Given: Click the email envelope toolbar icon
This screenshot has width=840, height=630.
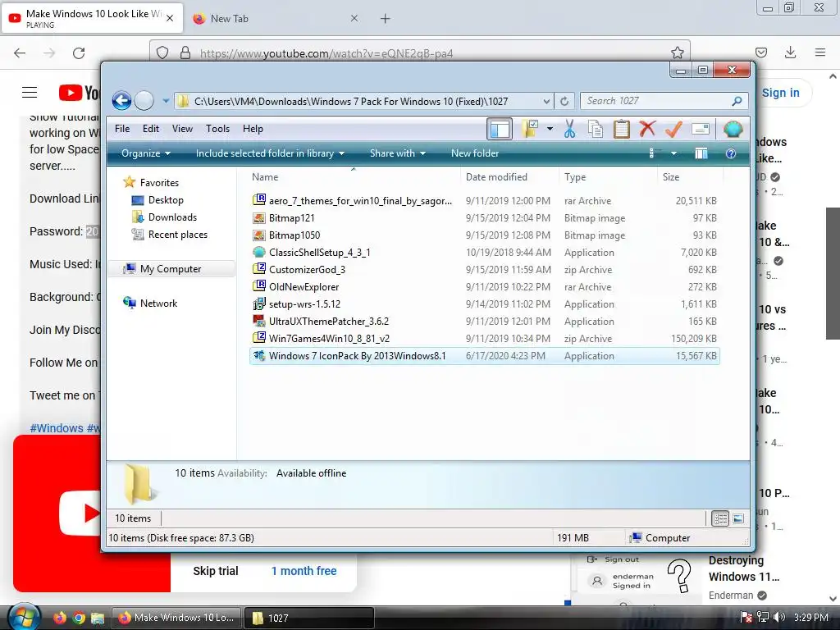Looking at the screenshot, I should point(701,129).
